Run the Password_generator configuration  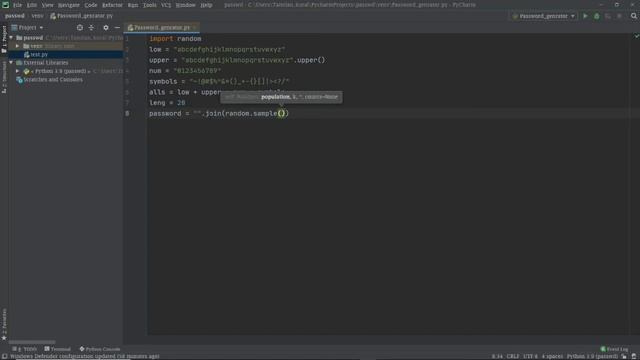tap(585, 16)
